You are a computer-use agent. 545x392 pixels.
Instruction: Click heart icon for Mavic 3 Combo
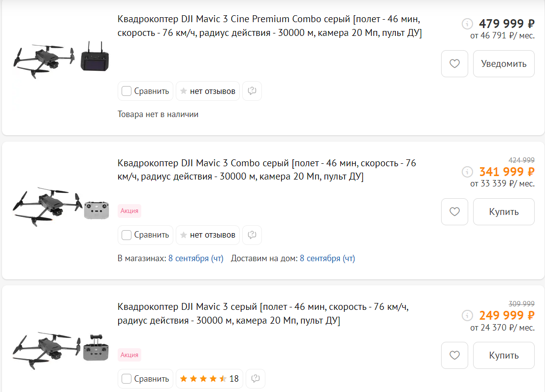tap(454, 212)
